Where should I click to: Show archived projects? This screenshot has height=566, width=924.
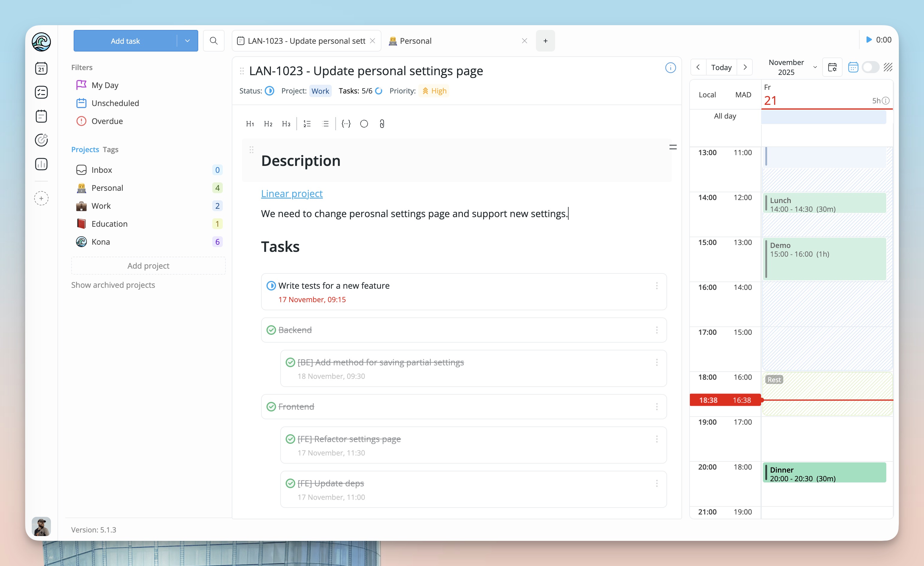pos(113,285)
